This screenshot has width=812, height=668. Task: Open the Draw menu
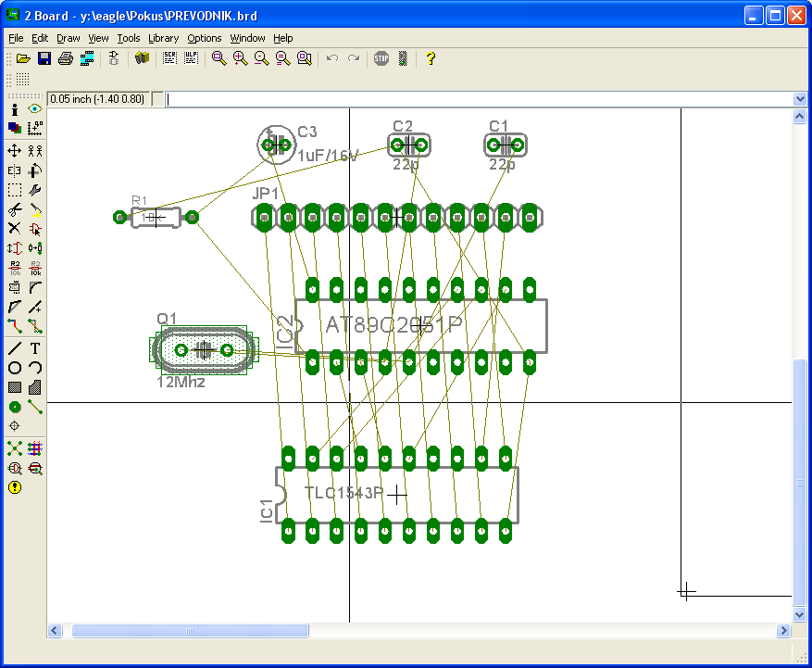69,38
